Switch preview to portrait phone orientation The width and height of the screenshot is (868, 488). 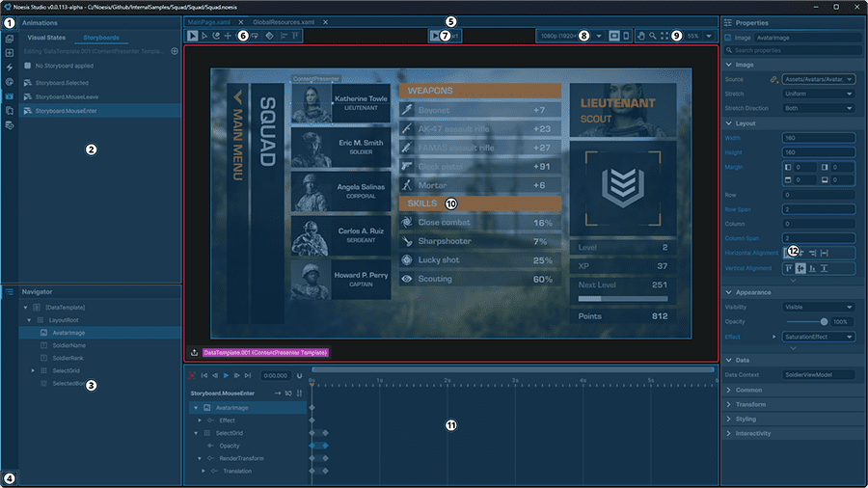click(626, 36)
